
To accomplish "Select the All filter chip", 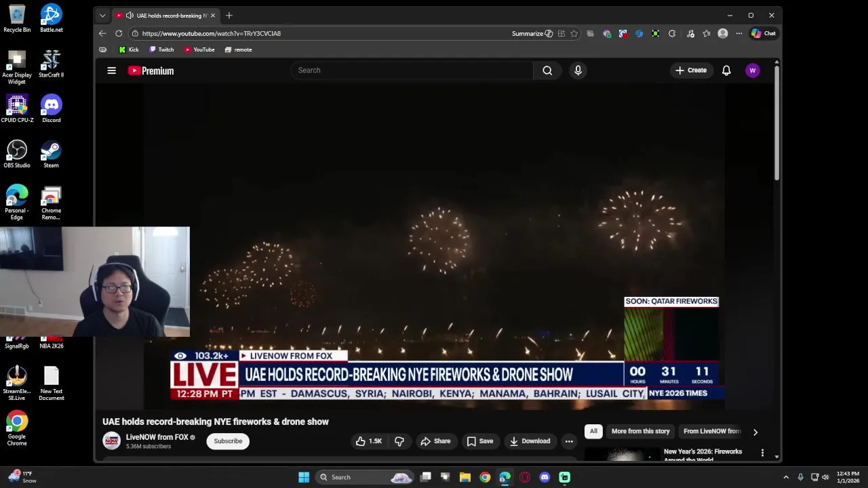I will click(x=593, y=431).
